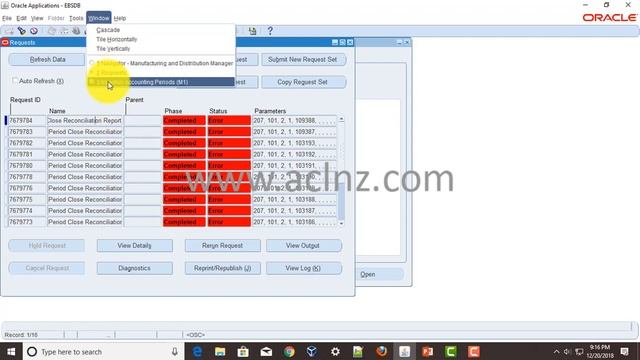Click the Refresh Data button
This screenshot has width=640, height=360.
click(x=47, y=60)
